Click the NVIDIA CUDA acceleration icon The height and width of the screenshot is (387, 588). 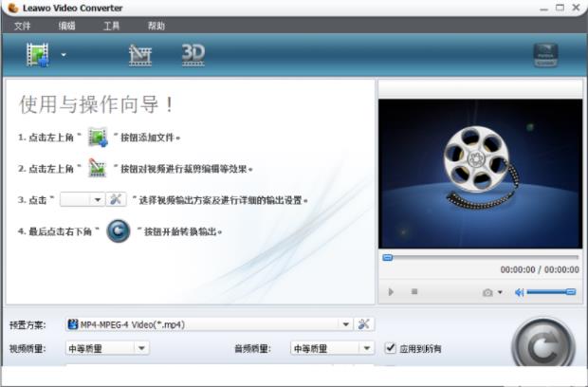(545, 56)
